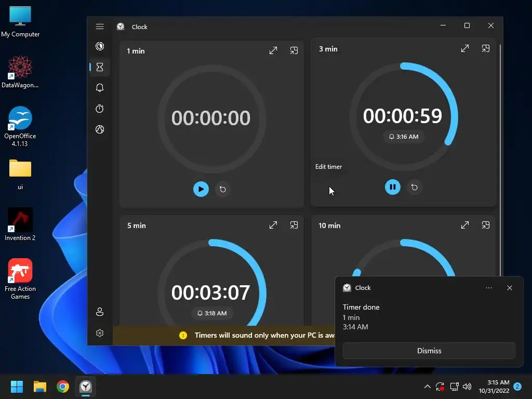Screen dimensions: 532x399
Task: Click the Clock app taskbar icon
Action: 86,387
